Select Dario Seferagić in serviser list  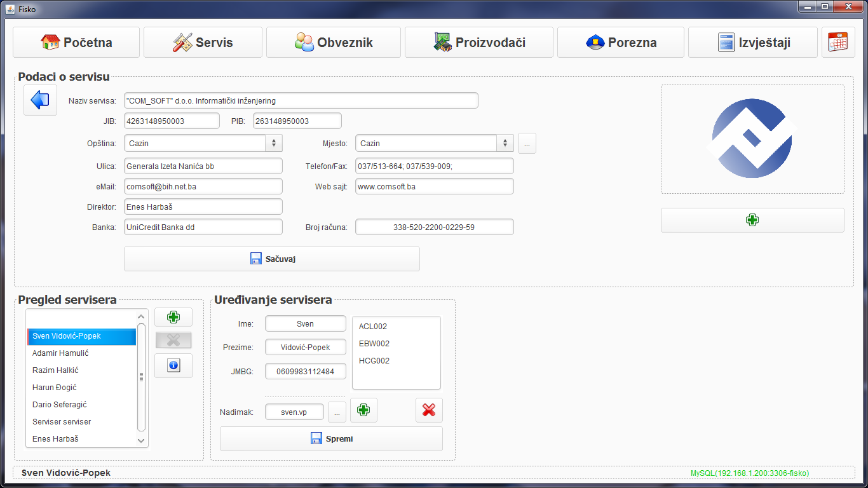(x=81, y=405)
